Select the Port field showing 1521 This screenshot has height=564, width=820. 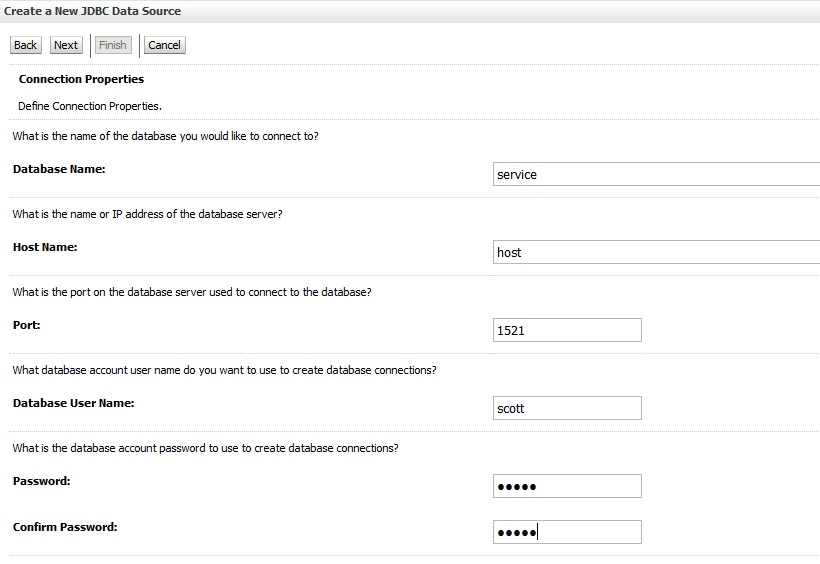pyautogui.click(x=567, y=330)
